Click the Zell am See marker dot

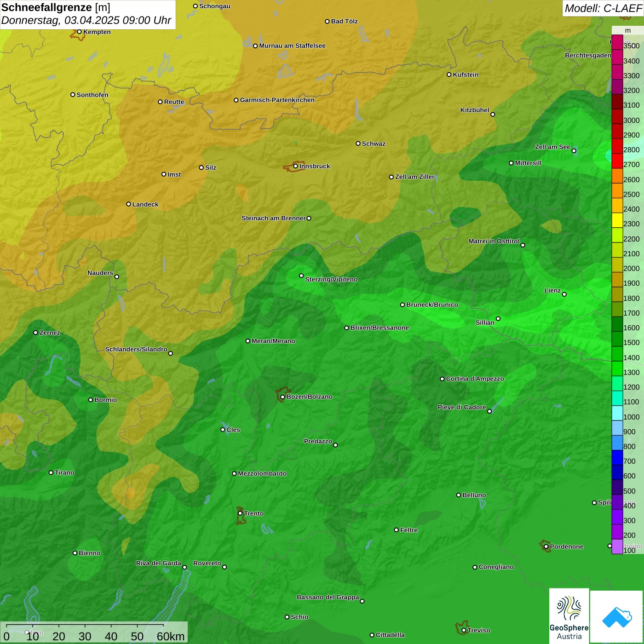pos(574,151)
